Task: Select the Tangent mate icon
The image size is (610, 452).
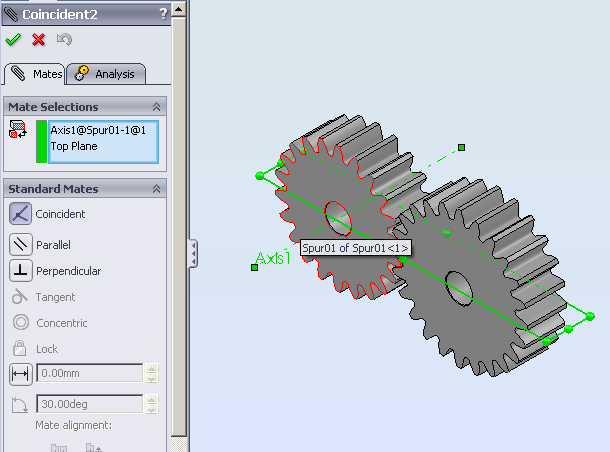Action: [20, 297]
